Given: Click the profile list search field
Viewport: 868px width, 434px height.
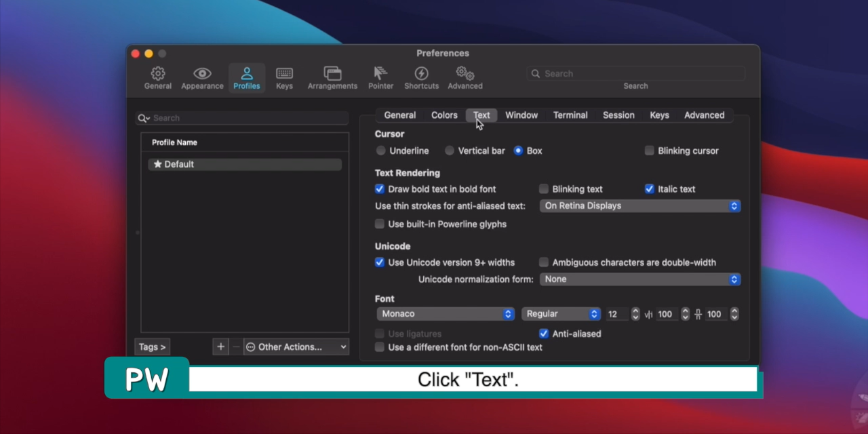Looking at the screenshot, I should [x=242, y=118].
